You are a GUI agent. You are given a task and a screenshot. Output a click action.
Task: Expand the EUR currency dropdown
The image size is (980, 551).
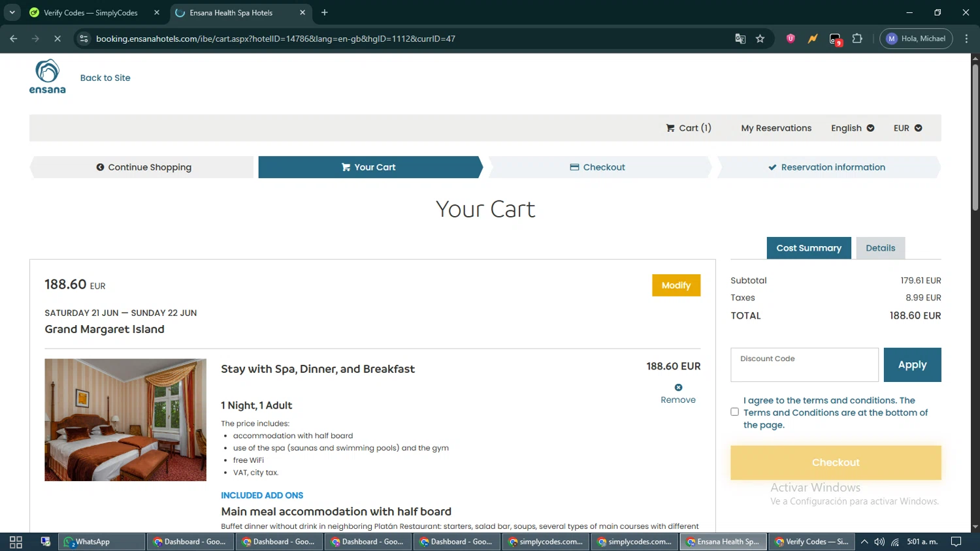click(907, 128)
